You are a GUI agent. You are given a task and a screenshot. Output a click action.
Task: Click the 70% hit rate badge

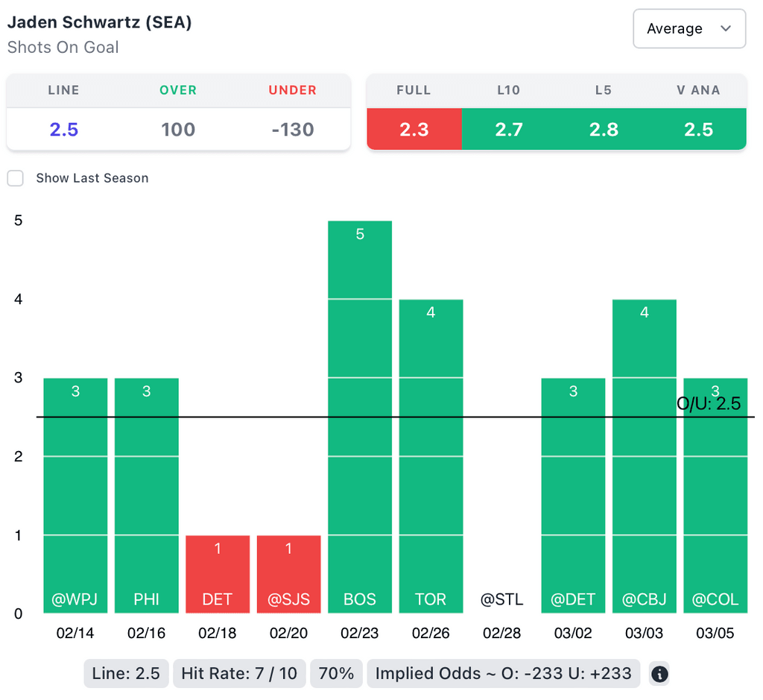point(336,674)
